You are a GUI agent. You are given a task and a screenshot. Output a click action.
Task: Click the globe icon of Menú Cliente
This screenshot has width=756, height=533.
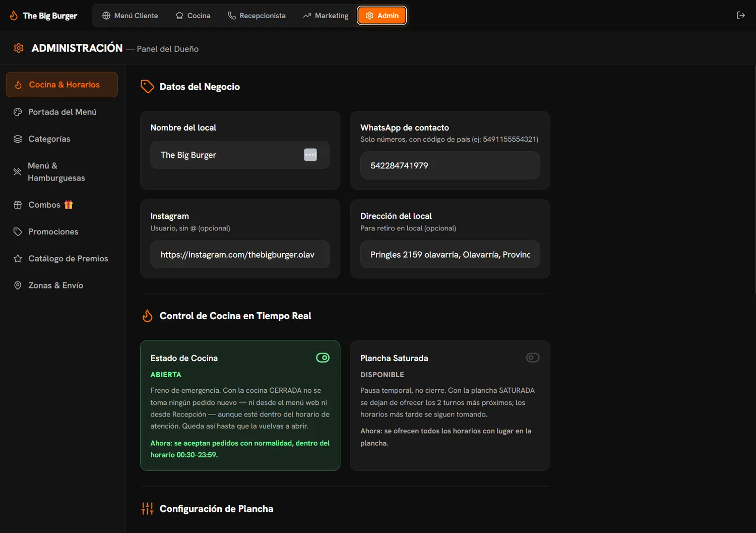tap(106, 16)
